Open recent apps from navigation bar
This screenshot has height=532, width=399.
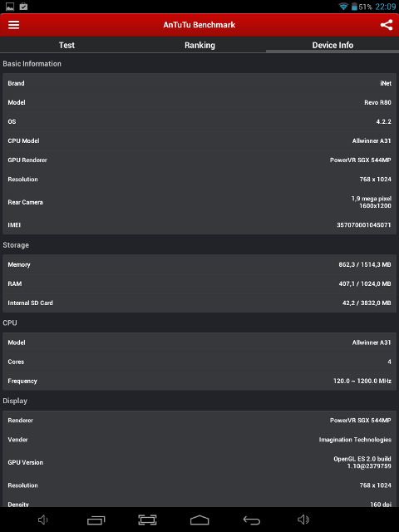96,520
